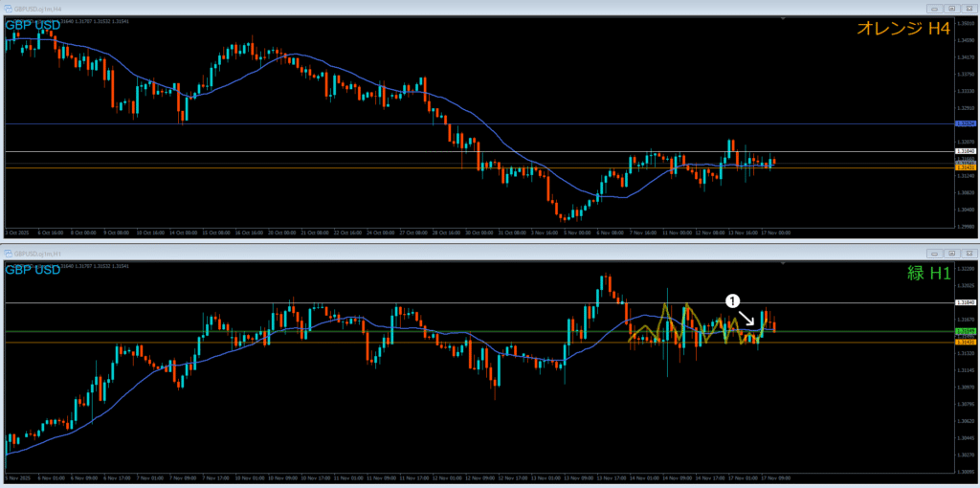Click the white 1.31840 price label on the H1 chart
The height and width of the screenshot is (488, 980).
(x=966, y=302)
